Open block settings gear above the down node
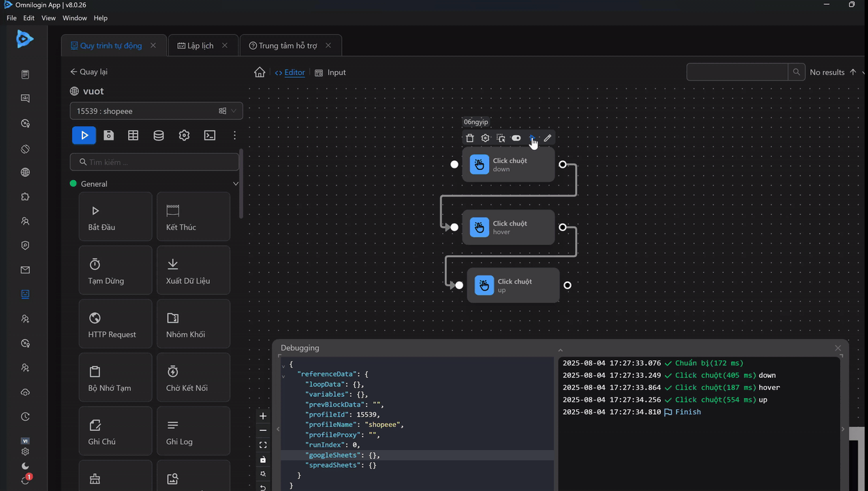Image resolution: width=868 pixels, height=491 pixels. click(x=485, y=138)
